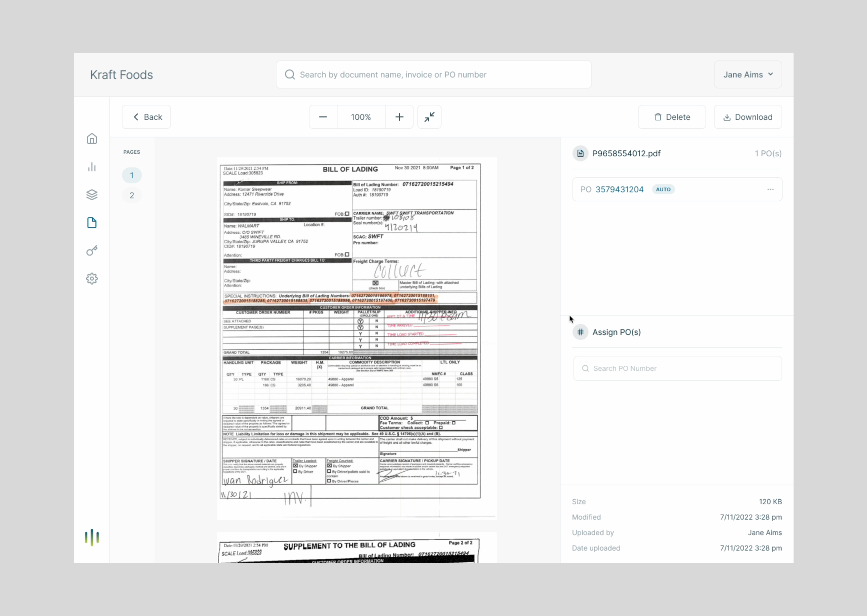Expand the Jane Aims user dropdown

[x=747, y=75]
